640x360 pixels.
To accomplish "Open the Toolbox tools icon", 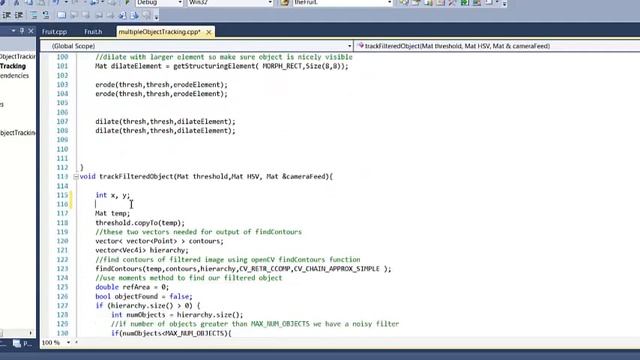I will 452,3.
